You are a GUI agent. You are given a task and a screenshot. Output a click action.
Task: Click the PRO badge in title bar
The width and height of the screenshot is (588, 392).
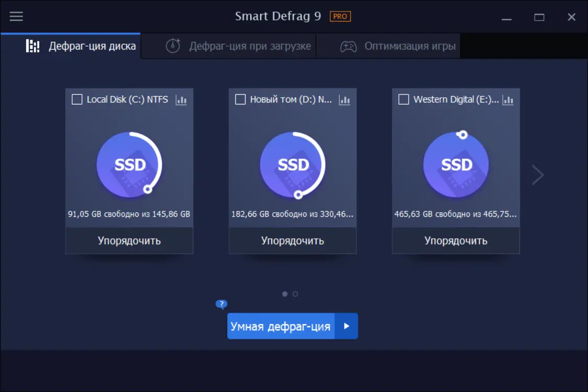pyautogui.click(x=340, y=16)
